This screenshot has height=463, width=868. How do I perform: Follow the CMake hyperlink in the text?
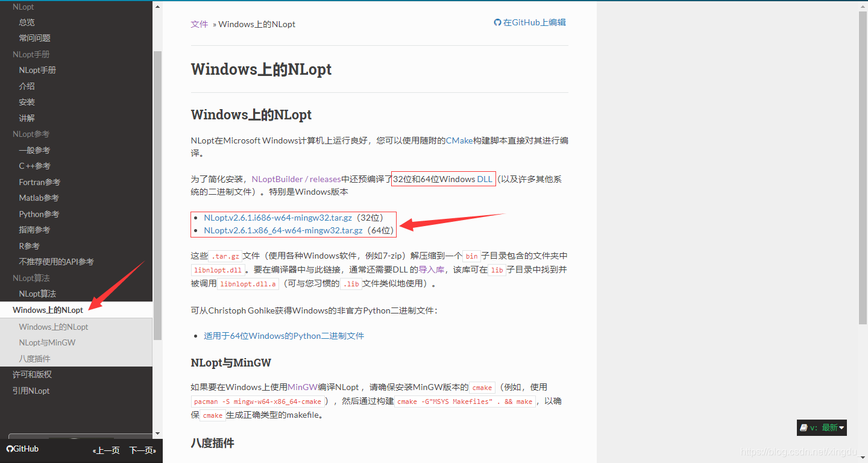(x=459, y=140)
